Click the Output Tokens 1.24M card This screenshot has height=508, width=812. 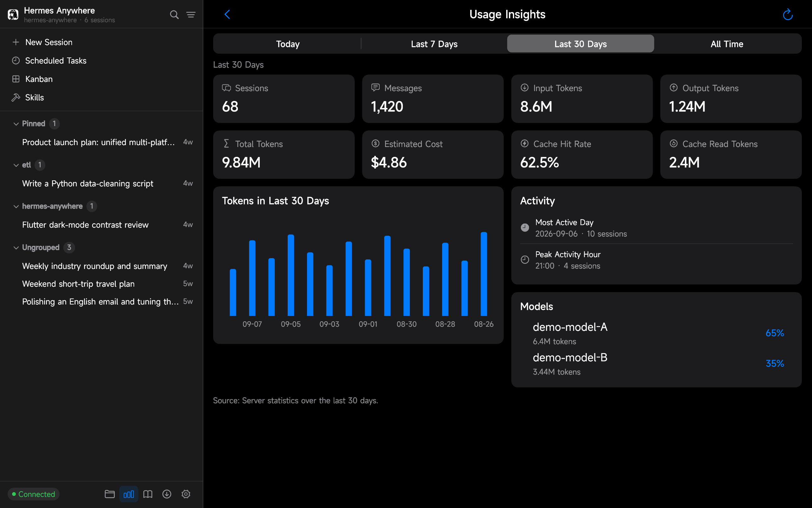731,99
